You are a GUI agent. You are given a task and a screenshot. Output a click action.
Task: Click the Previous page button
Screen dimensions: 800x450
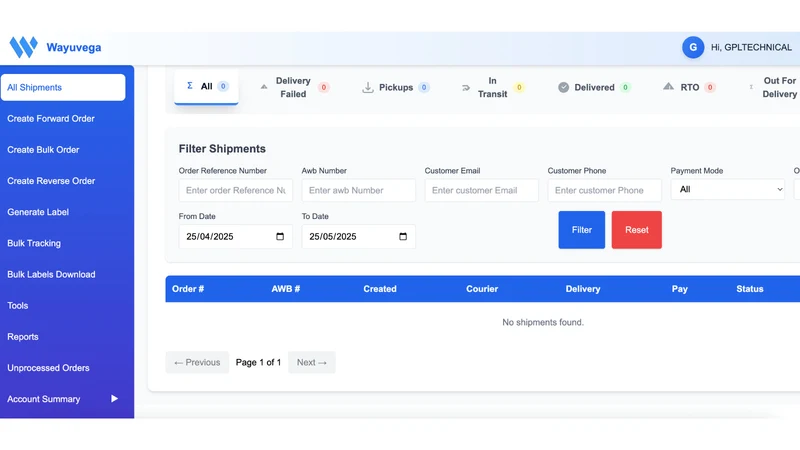197,362
